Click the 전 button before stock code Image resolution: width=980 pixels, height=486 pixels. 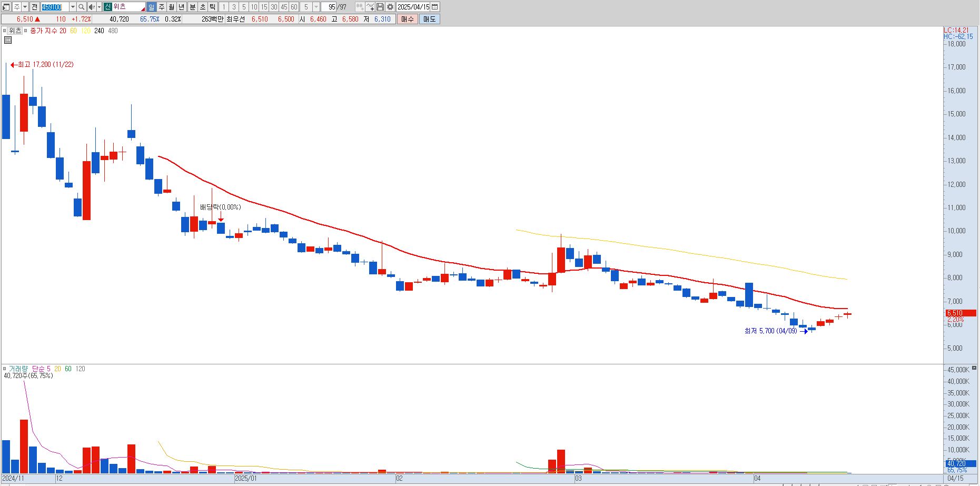(34, 7)
